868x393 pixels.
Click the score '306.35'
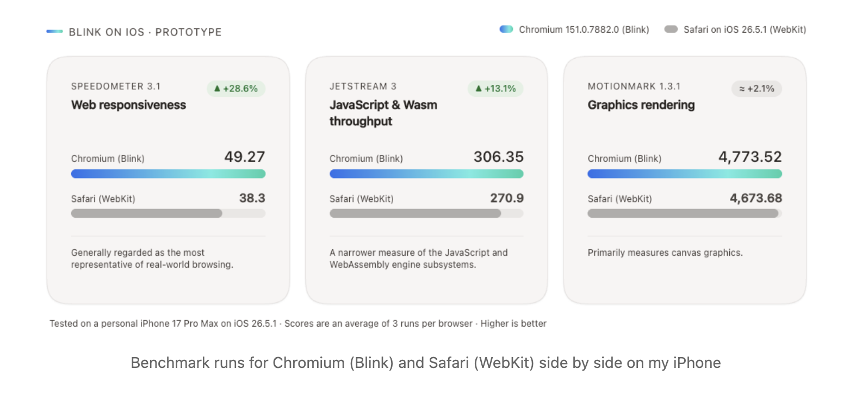click(x=499, y=157)
